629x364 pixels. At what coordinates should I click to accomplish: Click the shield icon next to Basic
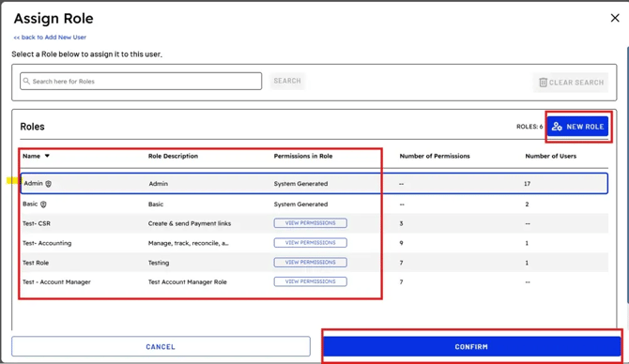click(x=43, y=205)
